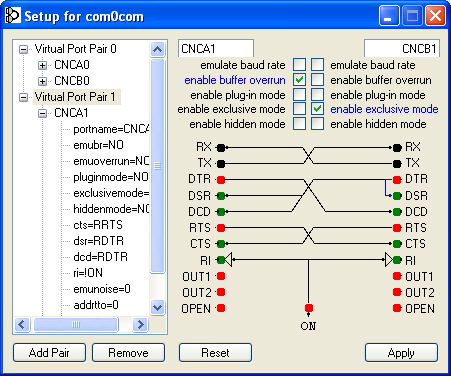The width and height of the screenshot is (451, 376).
Task: Uncheck enable exclusive mode for CNCB1
Action: pos(317,109)
